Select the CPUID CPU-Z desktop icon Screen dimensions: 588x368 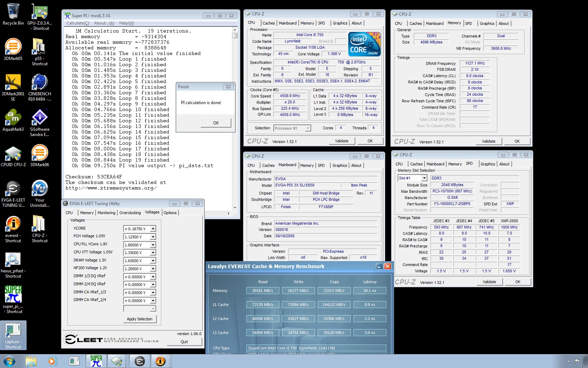point(13,156)
